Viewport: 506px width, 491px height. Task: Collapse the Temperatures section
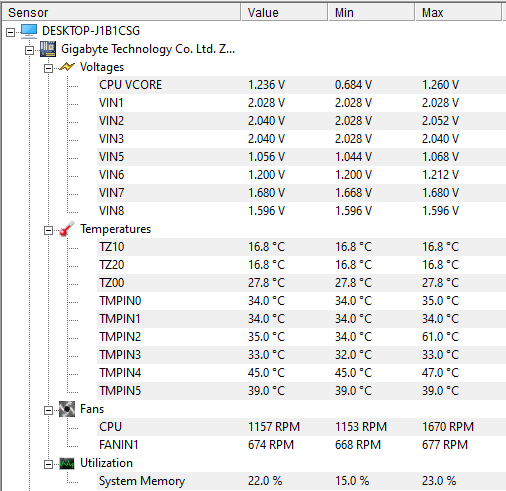pos(48,230)
